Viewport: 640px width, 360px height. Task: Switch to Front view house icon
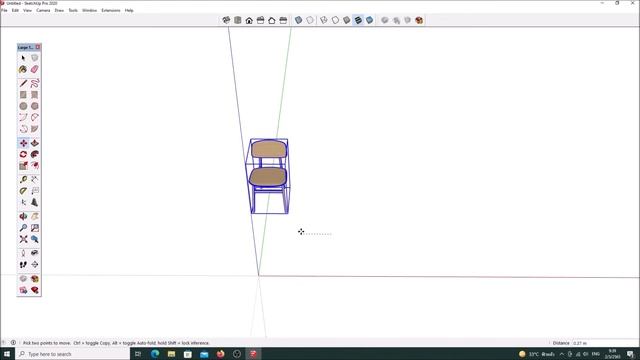click(249, 20)
